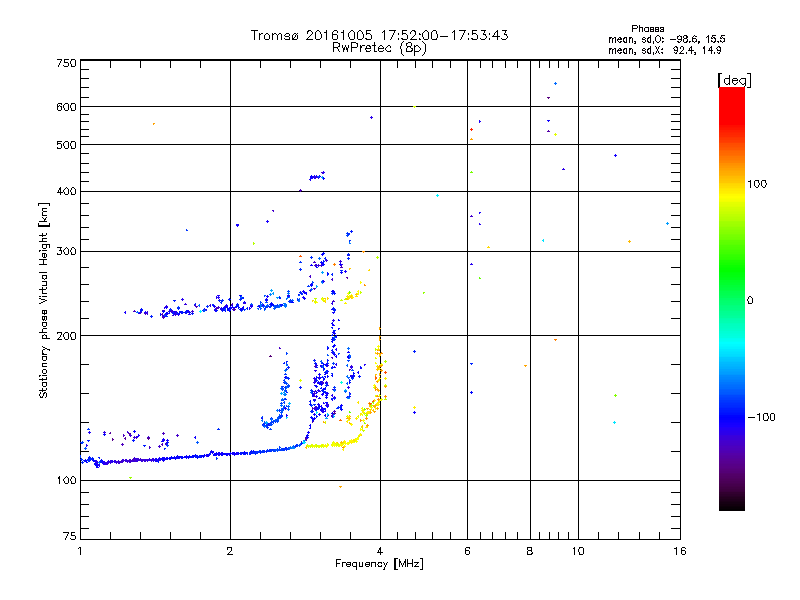
Task: Click the plot title 'Tromsø 20161005 17:52:00-17:53:43'
Action: pos(379,35)
